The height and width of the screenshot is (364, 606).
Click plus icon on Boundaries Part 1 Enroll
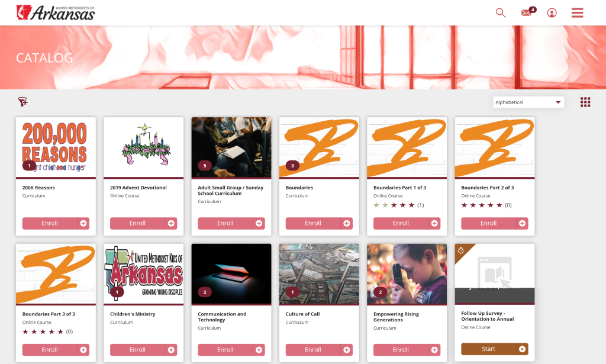[434, 223]
